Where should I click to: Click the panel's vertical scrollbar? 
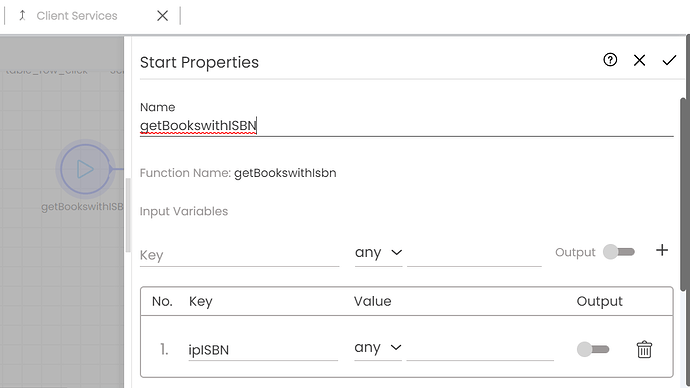point(683,194)
